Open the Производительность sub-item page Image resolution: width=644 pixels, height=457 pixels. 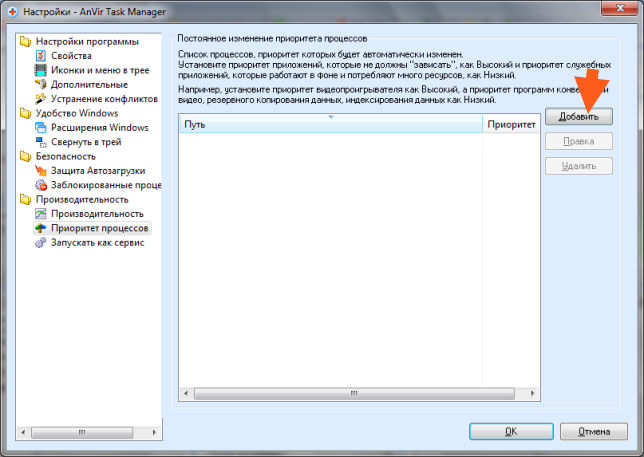click(x=97, y=214)
